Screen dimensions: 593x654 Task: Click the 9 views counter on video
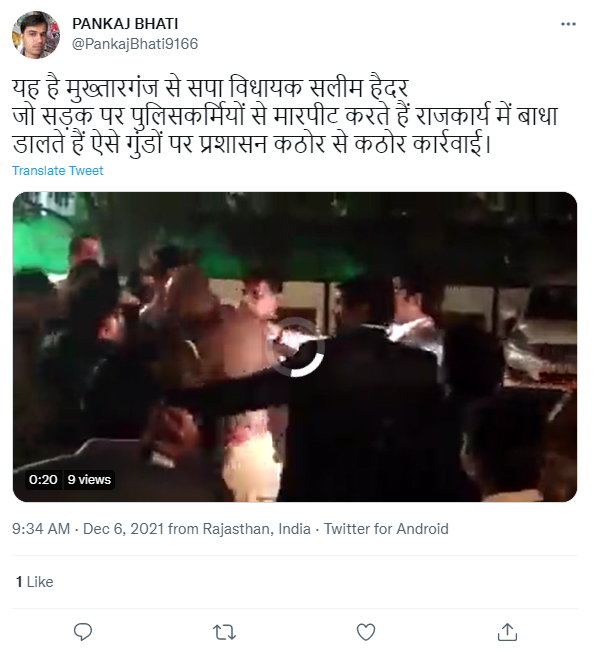pos(89,480)
